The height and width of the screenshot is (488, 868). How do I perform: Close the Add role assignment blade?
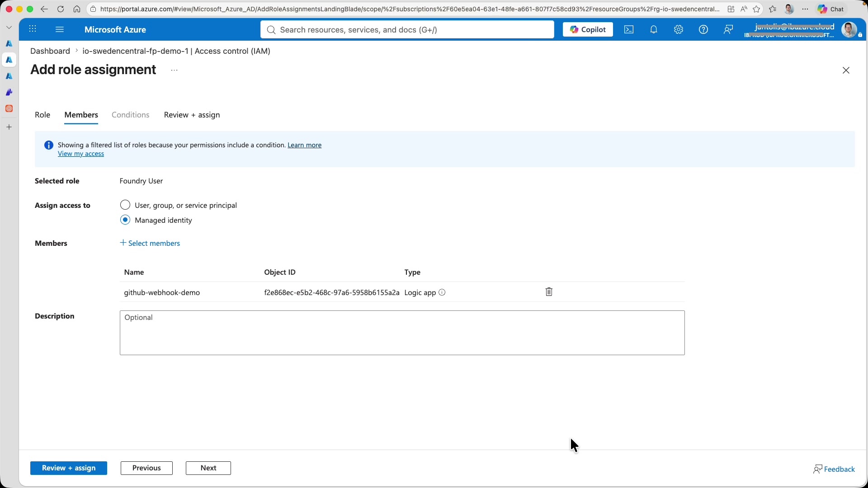[x=846, y=70]
